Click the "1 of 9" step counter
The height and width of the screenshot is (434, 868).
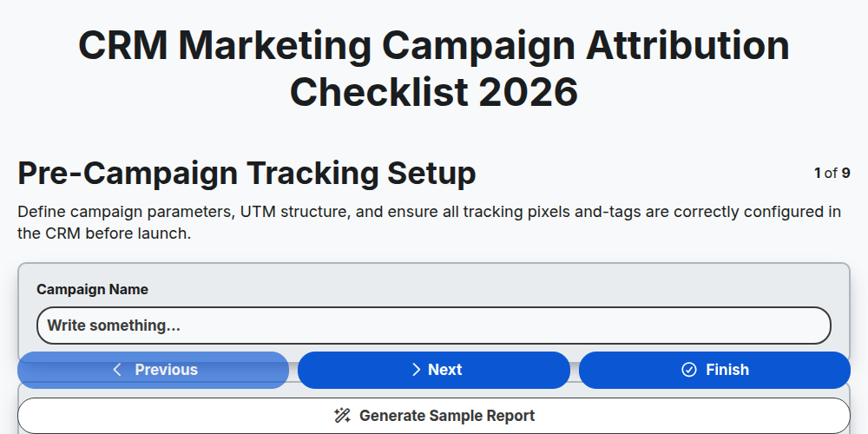832,174
